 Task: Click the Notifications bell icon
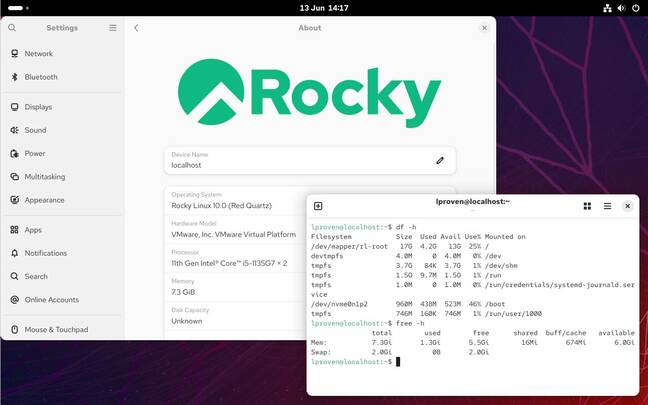tap(14, 253)
